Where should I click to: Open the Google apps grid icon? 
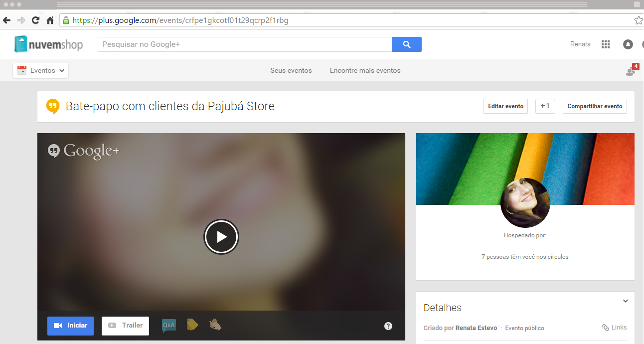606,44
